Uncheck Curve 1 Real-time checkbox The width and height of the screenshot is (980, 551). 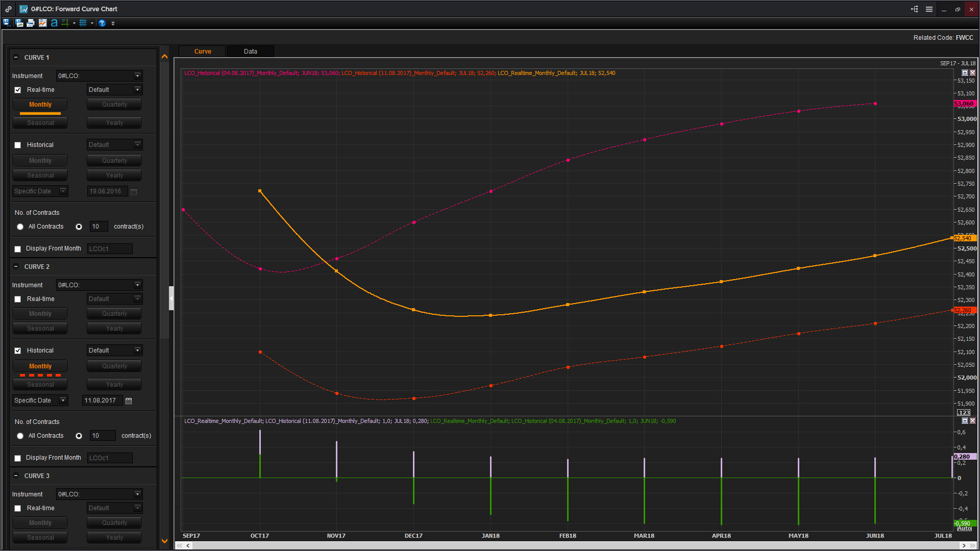(x=18, y=90)
